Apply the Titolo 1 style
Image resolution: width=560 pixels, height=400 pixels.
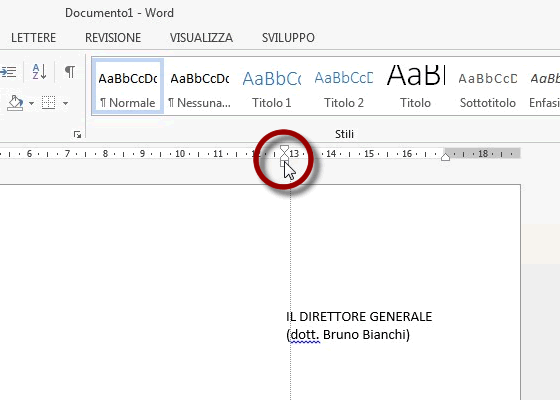[x=272, y=86]
